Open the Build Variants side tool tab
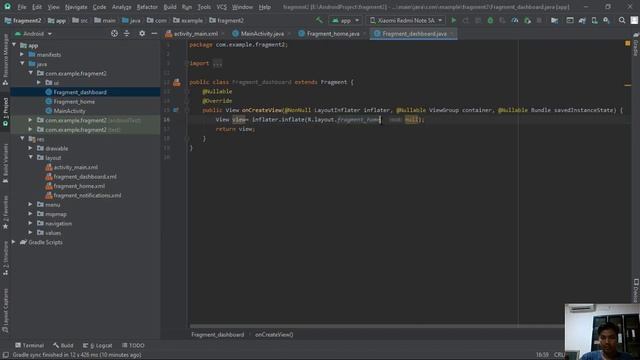Viewport: 640px width, 360px height. (x=5, y=162)
